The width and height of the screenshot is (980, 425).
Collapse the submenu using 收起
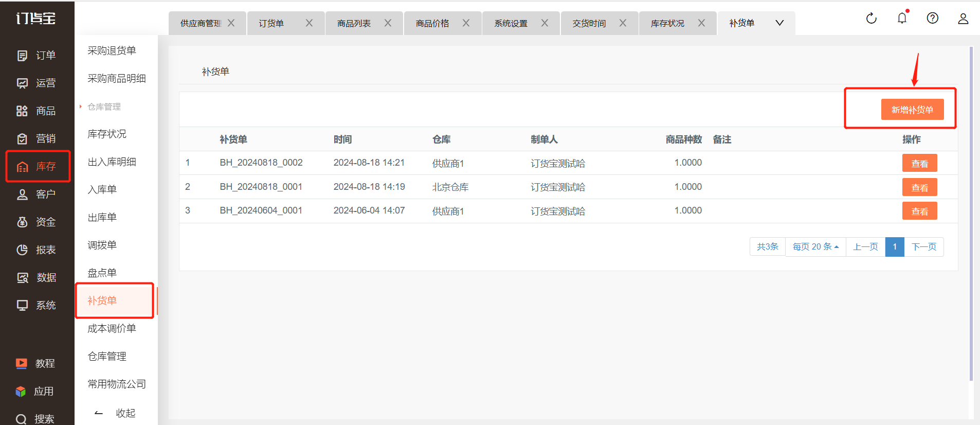[x=116, y=413]
